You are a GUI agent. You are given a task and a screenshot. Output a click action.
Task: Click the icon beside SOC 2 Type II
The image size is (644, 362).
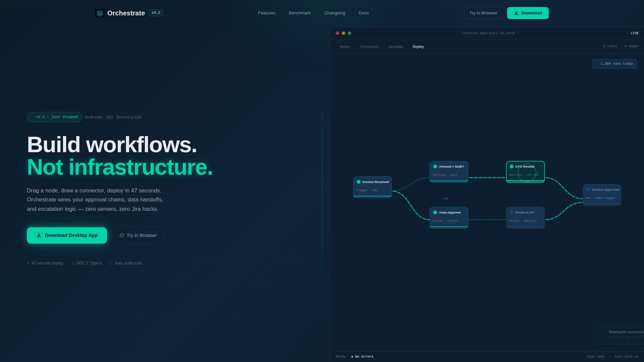tap(73, 263)
